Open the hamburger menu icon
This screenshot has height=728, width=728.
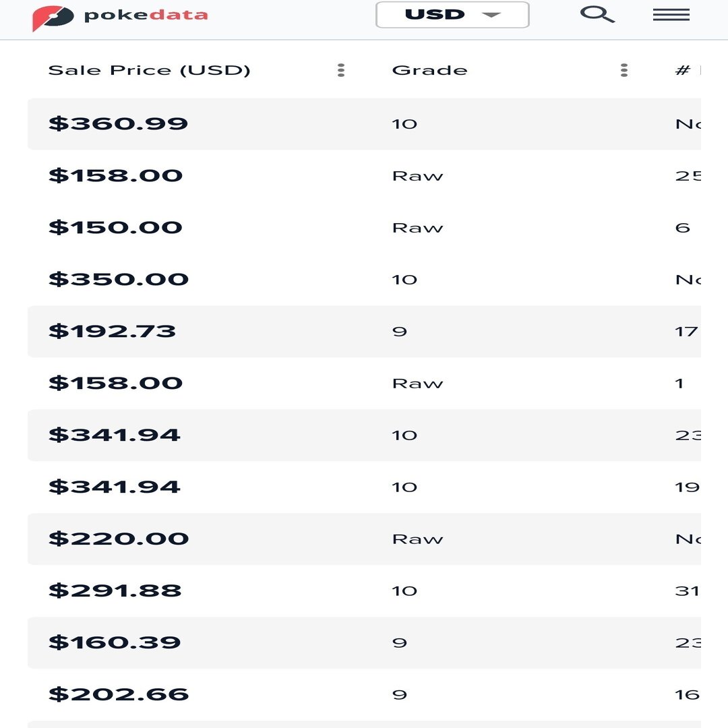(671, 15)
